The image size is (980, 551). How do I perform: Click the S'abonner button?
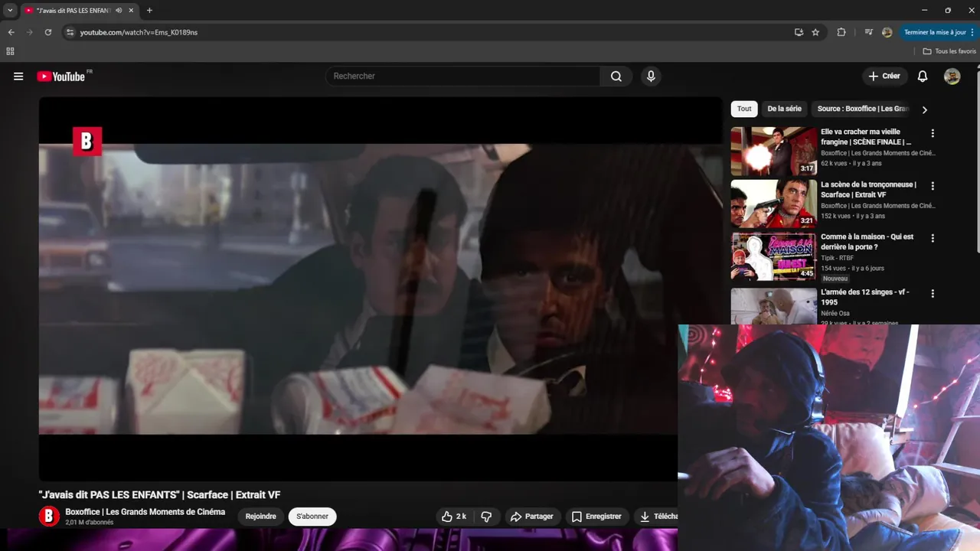[x=312, y=517]
